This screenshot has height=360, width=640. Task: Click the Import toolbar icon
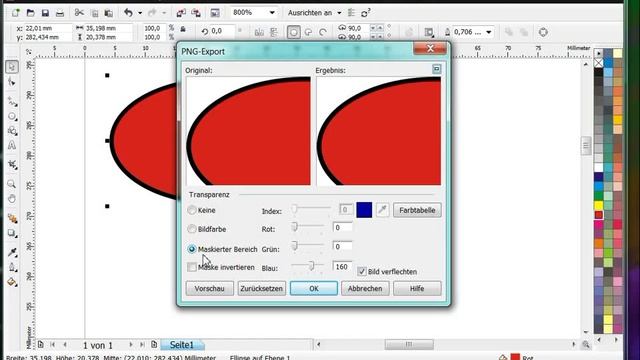[181, 13]
